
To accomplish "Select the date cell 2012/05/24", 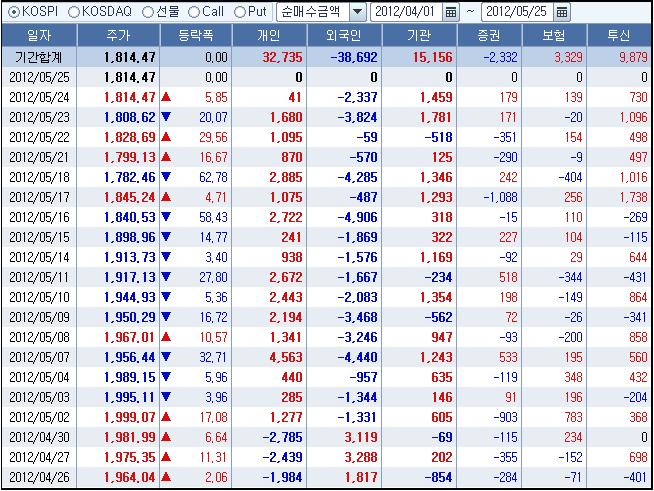I will [x=39, y=97].
